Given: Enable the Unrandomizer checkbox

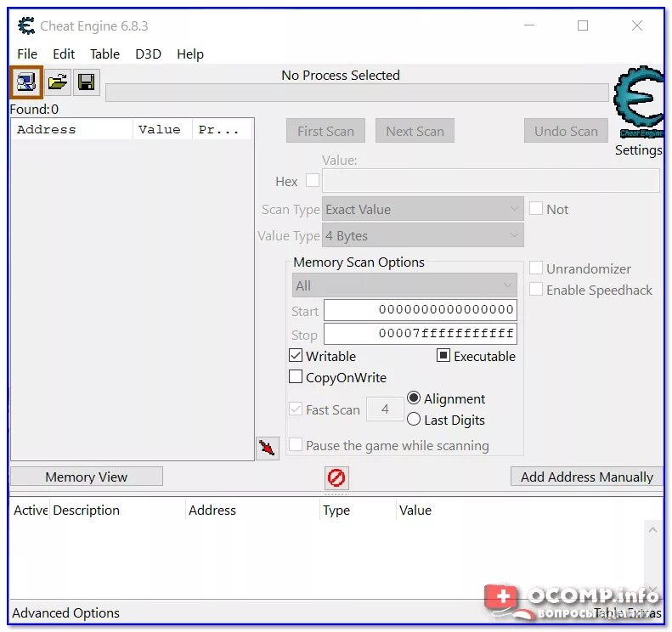Looking at the screenshot, I should pos(536,268).
